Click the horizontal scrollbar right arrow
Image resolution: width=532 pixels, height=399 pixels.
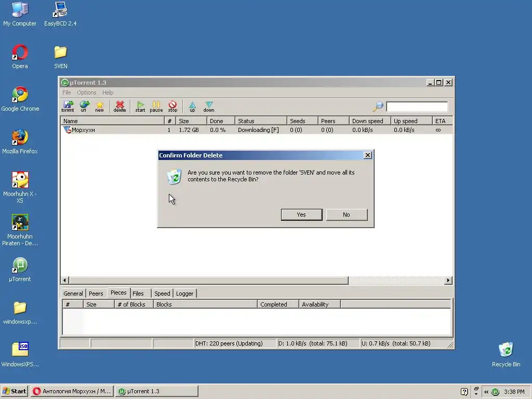point(448,280)
